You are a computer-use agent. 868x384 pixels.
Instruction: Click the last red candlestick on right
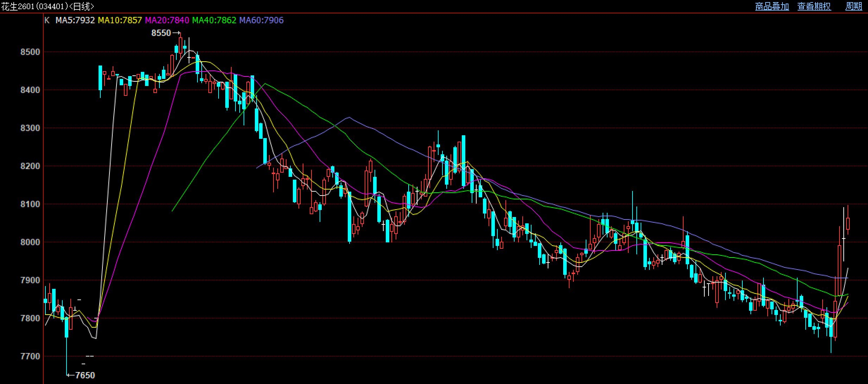[848, 224]
